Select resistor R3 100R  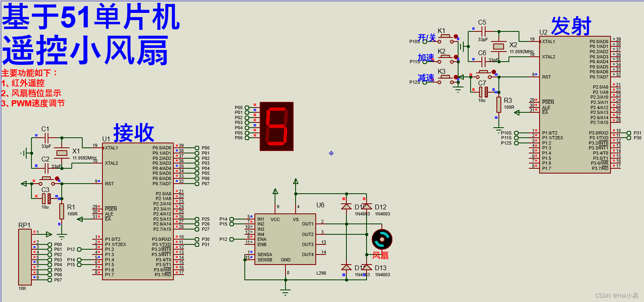pyautogui.click(x=499, y=104)
